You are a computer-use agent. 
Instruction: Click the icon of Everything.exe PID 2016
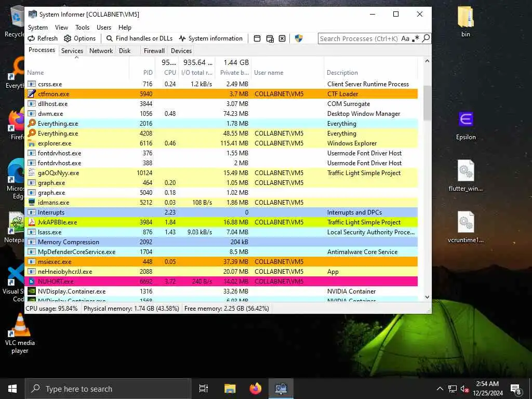click(32, 123)
